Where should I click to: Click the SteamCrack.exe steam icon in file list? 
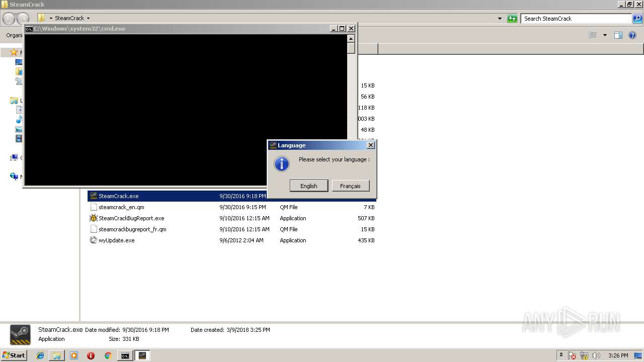tap(93, 196)
